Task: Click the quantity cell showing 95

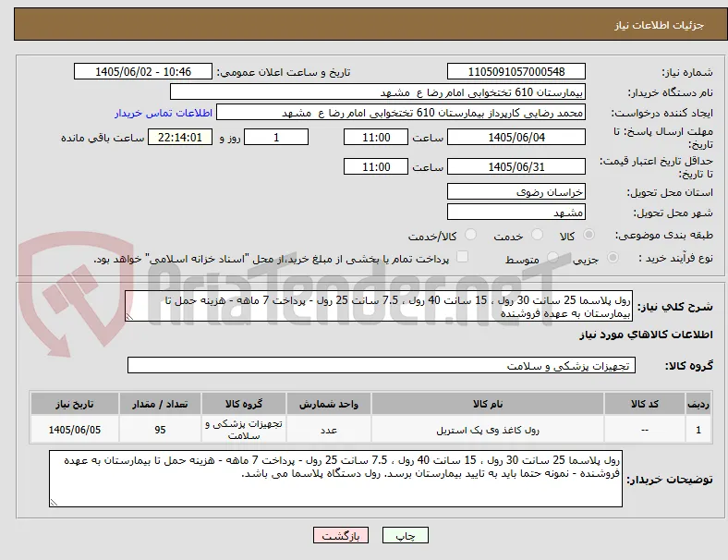Action: tap(160, 430)
